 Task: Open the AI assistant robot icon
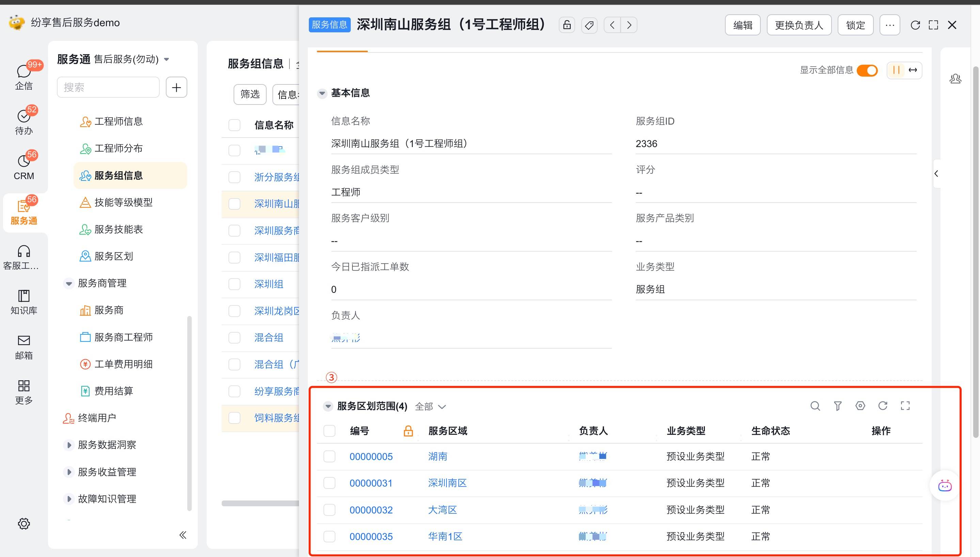[x=945, y=486]
